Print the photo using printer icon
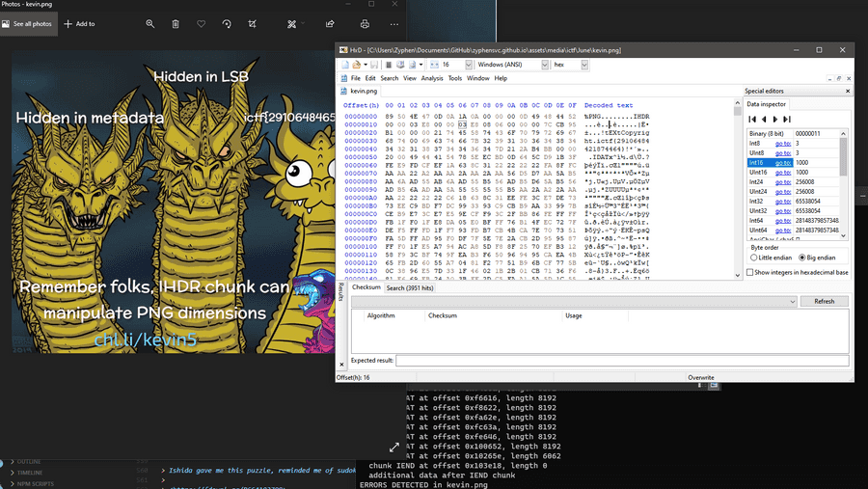 click(x=365, y=24)
